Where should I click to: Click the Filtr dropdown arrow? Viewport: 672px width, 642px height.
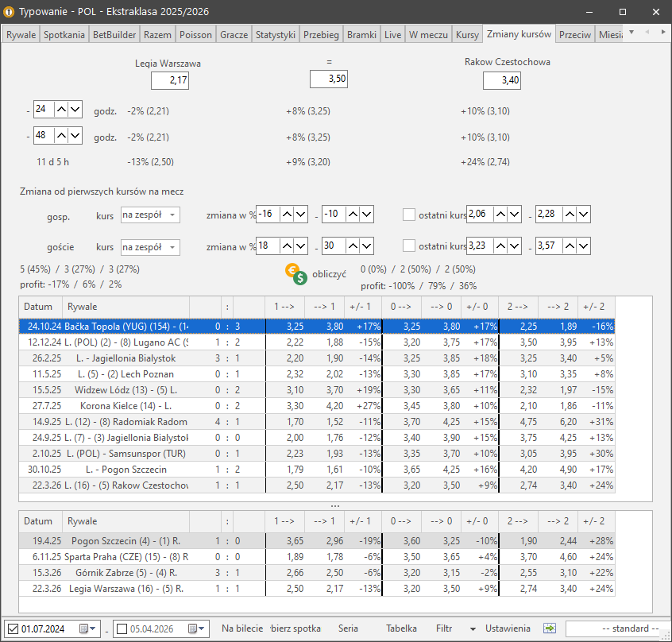[x=473, y=628]
